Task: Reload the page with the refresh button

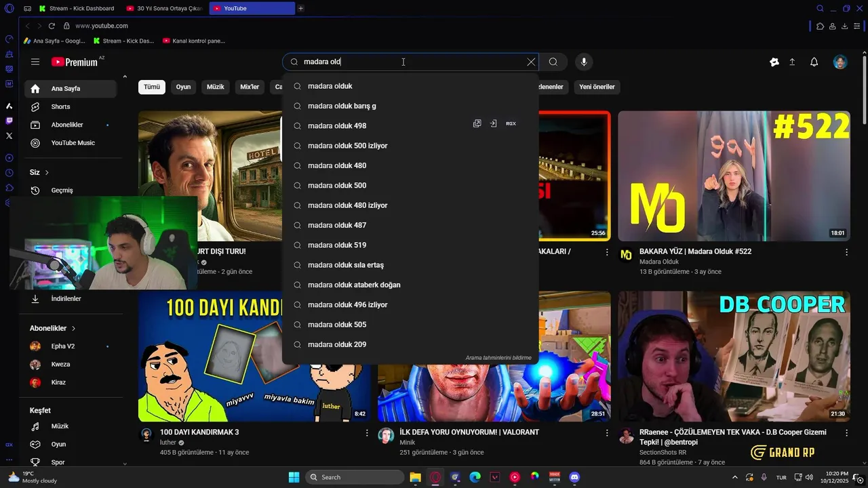Action: [52, 26]
